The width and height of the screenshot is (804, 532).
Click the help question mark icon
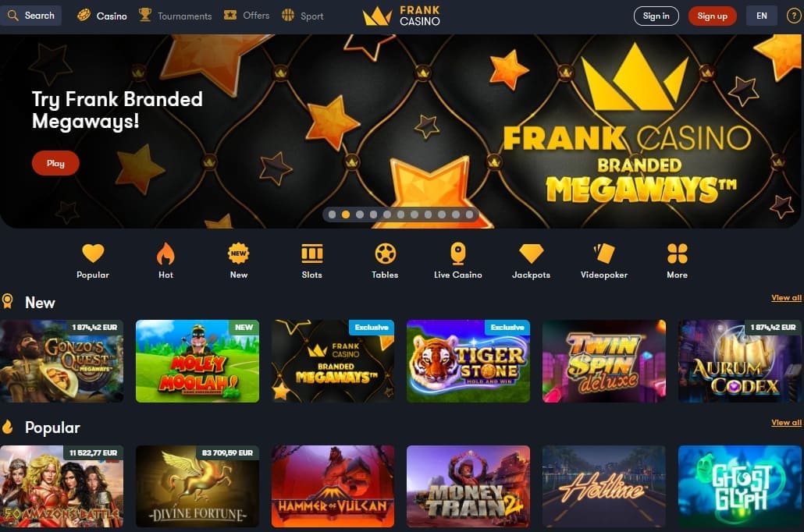[794, 16]
